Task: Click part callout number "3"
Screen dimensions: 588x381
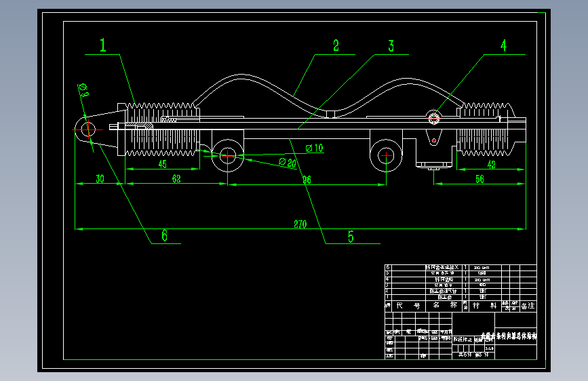Action: point(391,46)
